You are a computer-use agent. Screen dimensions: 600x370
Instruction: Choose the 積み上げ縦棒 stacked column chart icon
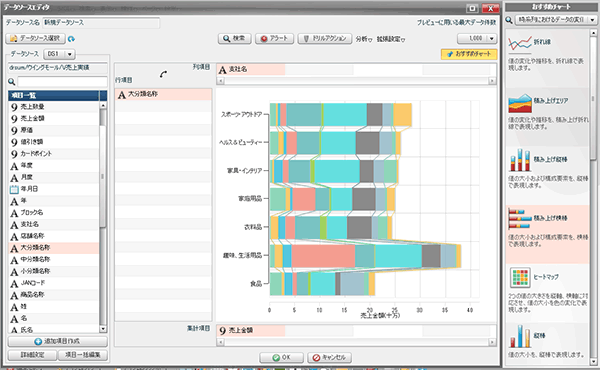(x=520, y=160)
